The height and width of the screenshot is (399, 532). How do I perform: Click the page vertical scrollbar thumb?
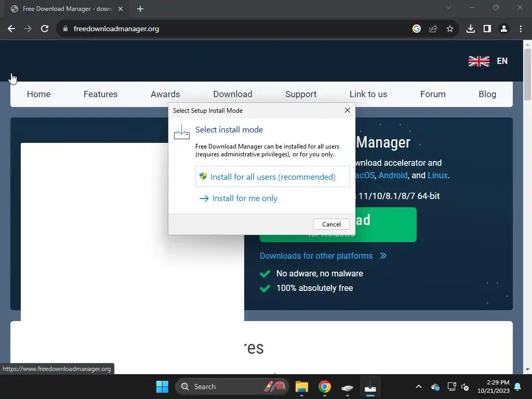pos(527,74)
